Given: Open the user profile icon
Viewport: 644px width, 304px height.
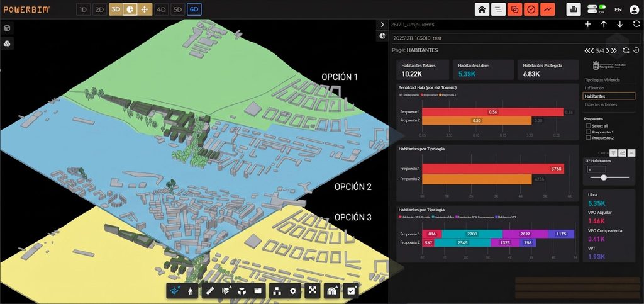Looking at the screenshot, I should click(634, 9).
